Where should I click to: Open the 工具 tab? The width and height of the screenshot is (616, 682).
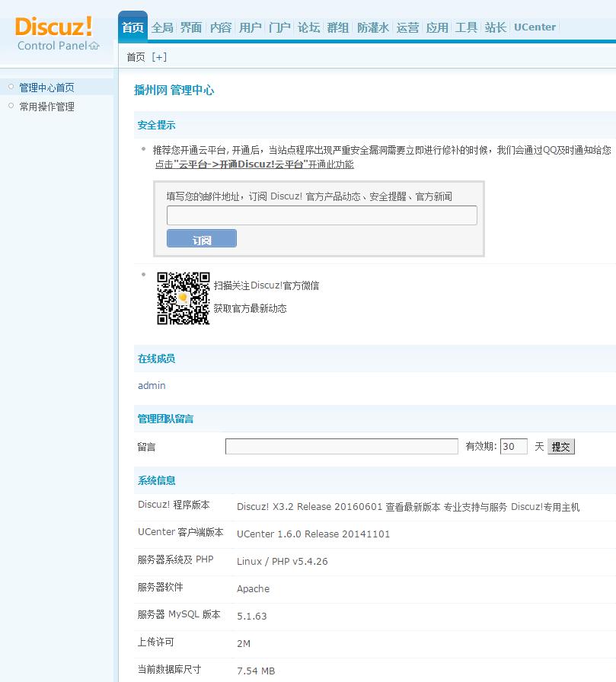466,27
